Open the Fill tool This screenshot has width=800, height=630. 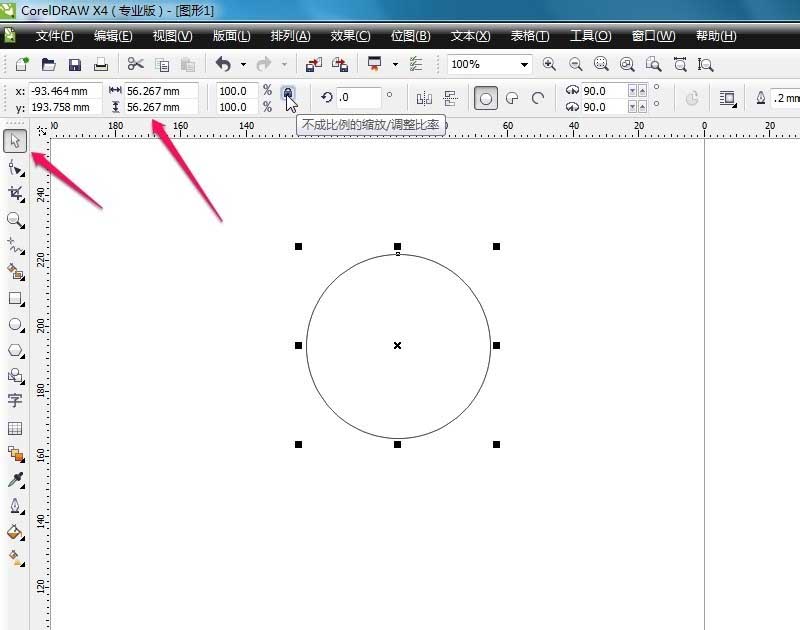[14, 532]
